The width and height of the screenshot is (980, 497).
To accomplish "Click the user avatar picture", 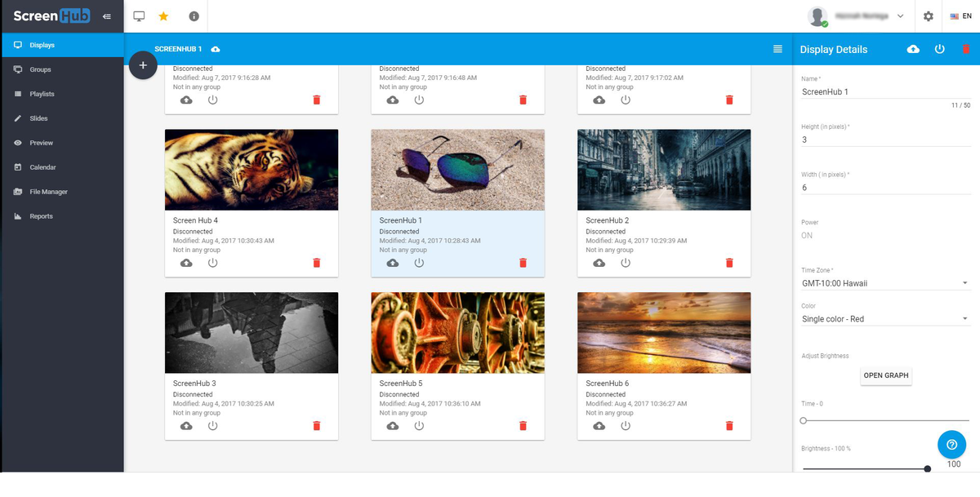I will [x=817, y=16].
